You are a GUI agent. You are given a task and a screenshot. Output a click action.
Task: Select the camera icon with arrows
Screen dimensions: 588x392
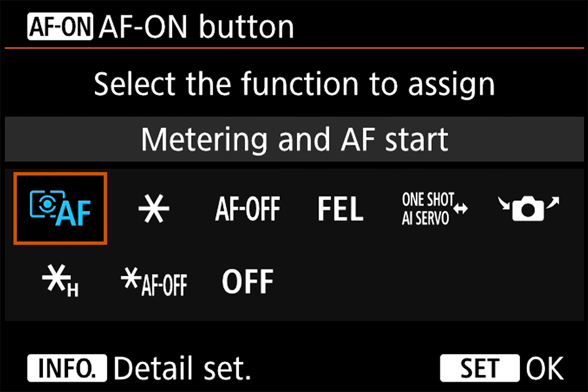point(528,209)
